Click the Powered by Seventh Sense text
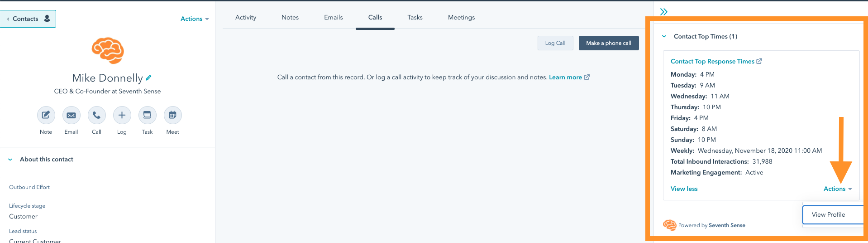This screenshot has height=243, width=868. point(711,225)
